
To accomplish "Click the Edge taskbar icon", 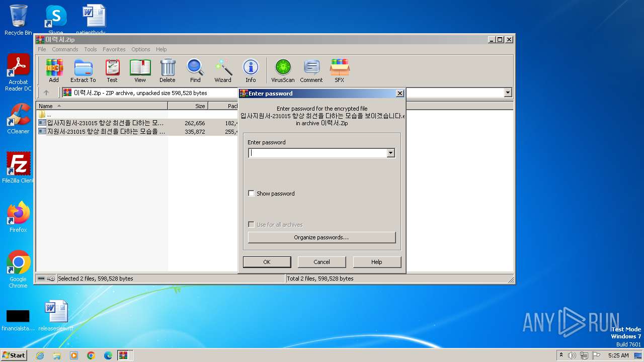I will pos(108,355).
